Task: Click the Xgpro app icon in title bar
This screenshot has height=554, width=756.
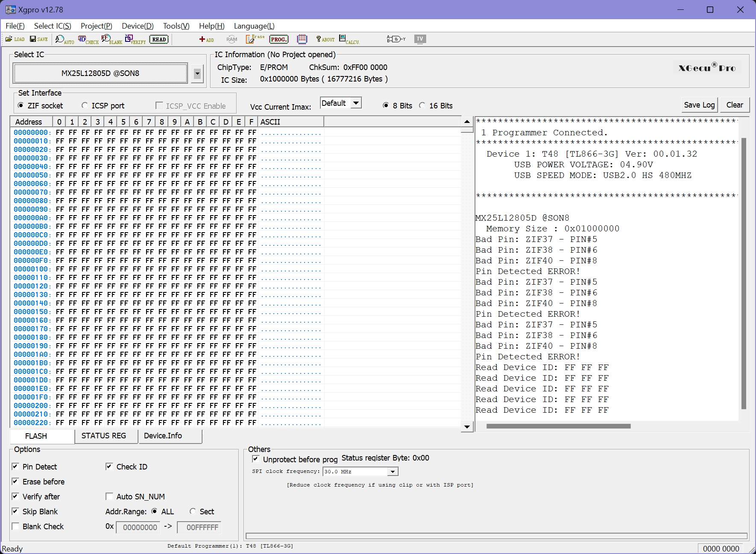Action: pyautogui.click(x=10, y=9)
